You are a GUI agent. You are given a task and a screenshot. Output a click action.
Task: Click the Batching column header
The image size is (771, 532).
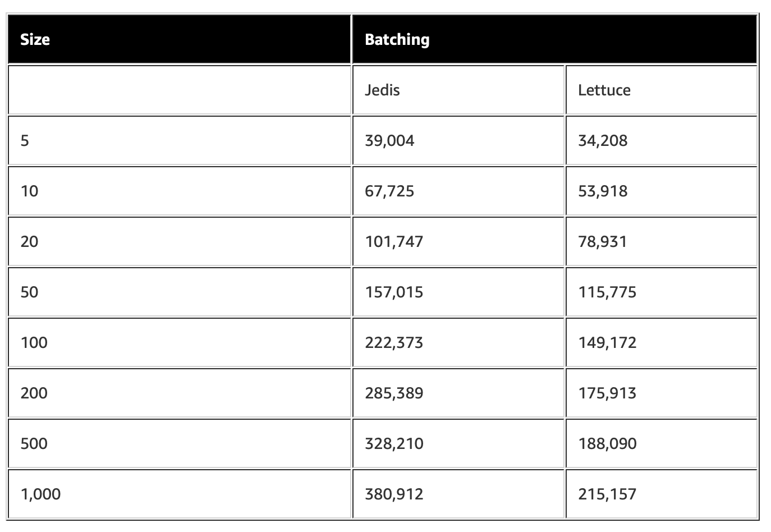[x=554, y=39]
